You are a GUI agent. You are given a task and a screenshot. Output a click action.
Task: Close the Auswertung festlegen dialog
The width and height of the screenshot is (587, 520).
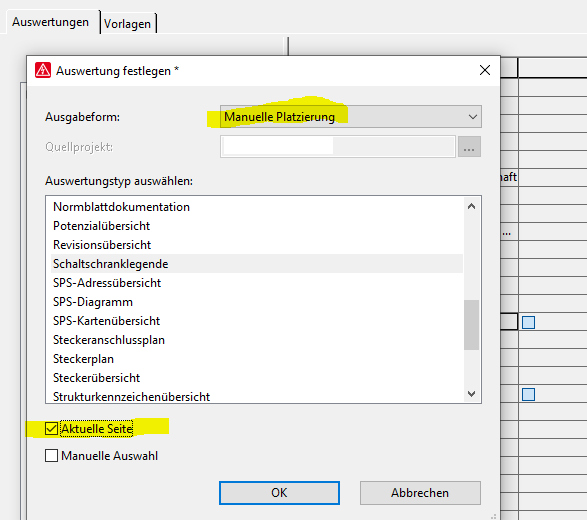pyautogui.click(x=485, y=70)
